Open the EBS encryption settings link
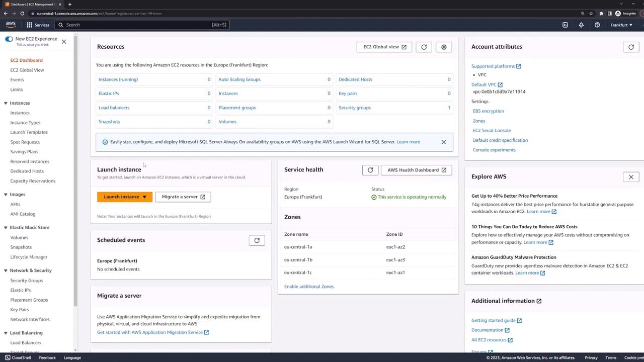This screenshot has height=362, width=644. coord(488,111)
